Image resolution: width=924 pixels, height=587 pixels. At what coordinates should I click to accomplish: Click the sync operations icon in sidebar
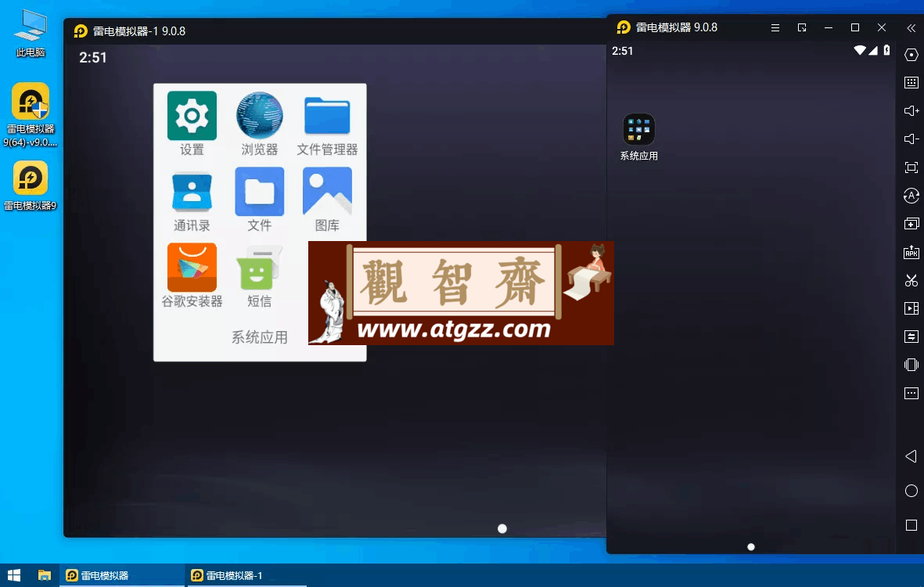[911, 337]
